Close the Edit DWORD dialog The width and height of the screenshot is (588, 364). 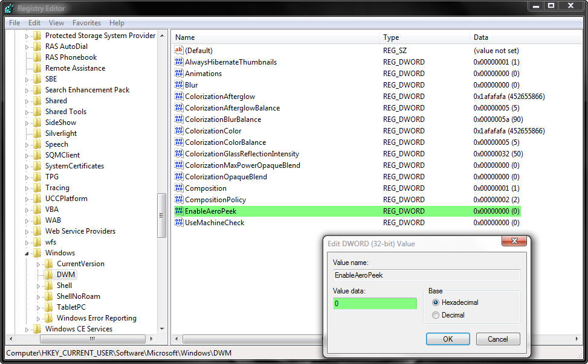click(x=514, y=241)
